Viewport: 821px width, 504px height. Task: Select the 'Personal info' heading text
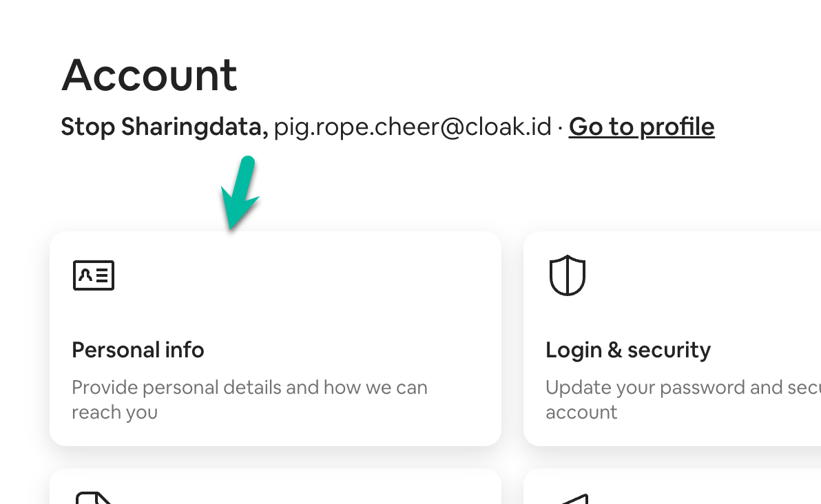pyautogui.click(x=138, y=350)
